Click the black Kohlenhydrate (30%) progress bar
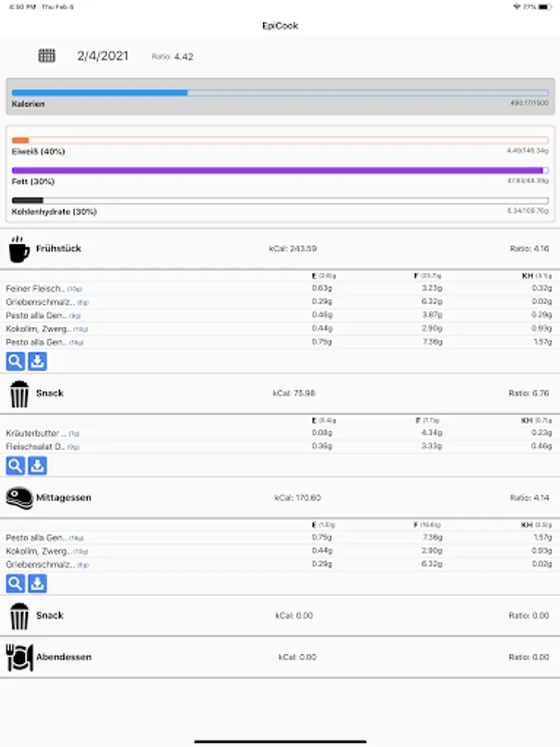The width and height of the screenshot is (560, 747). click(280, 201)
